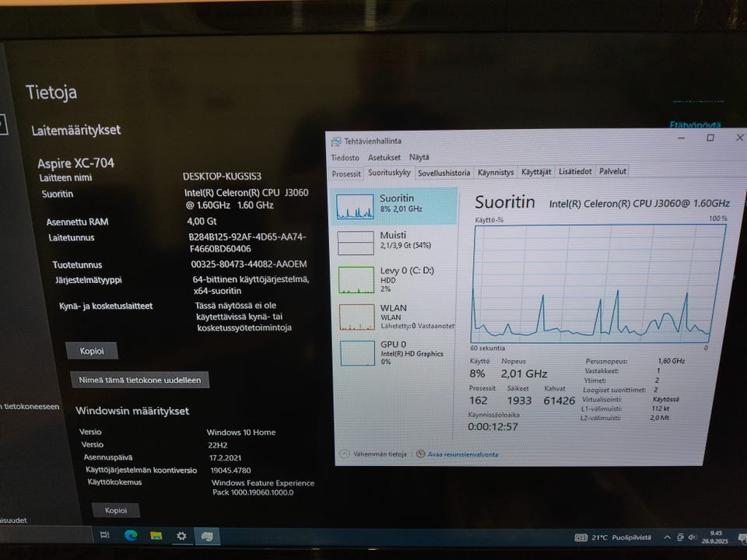Click the volume speaker icon in tray
The image size is (747, 560).
click(x=693, y=537)
